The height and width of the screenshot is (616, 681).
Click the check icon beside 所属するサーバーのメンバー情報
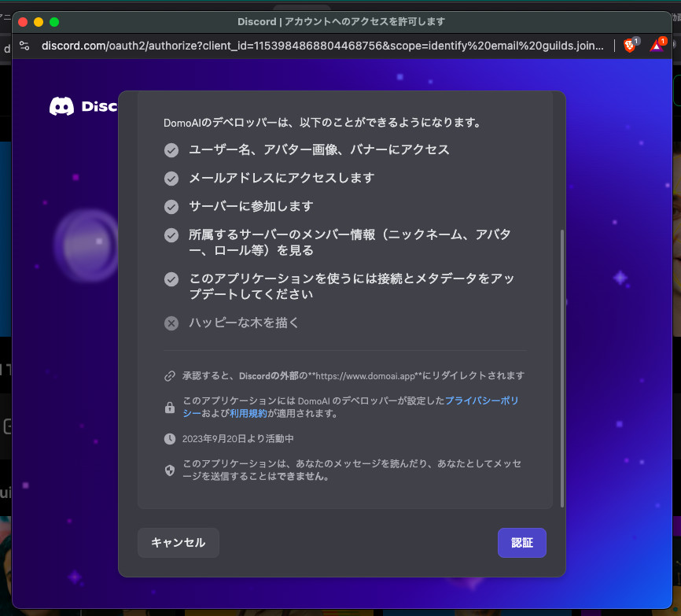[x=171, y=235]
